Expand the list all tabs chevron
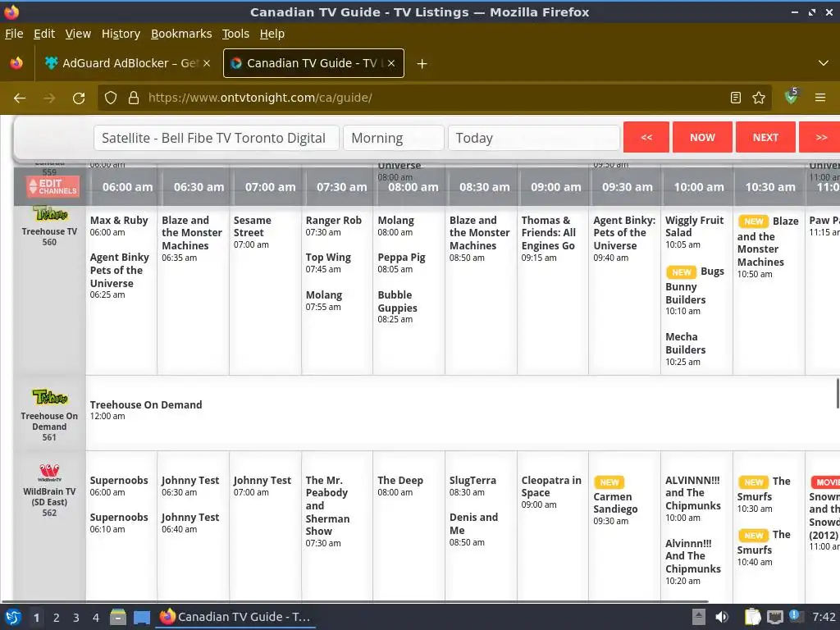This screenshot has width=840, height=630. pos(824,63)
